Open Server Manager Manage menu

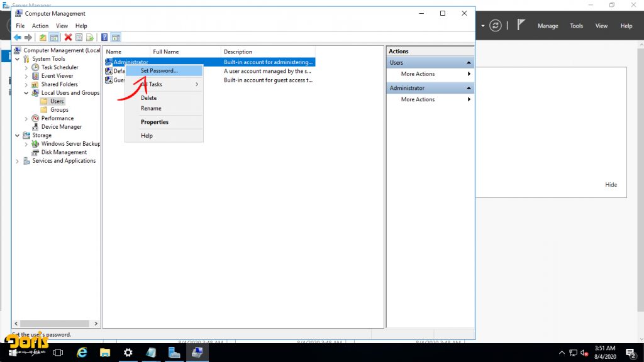(x=548, y=26)
